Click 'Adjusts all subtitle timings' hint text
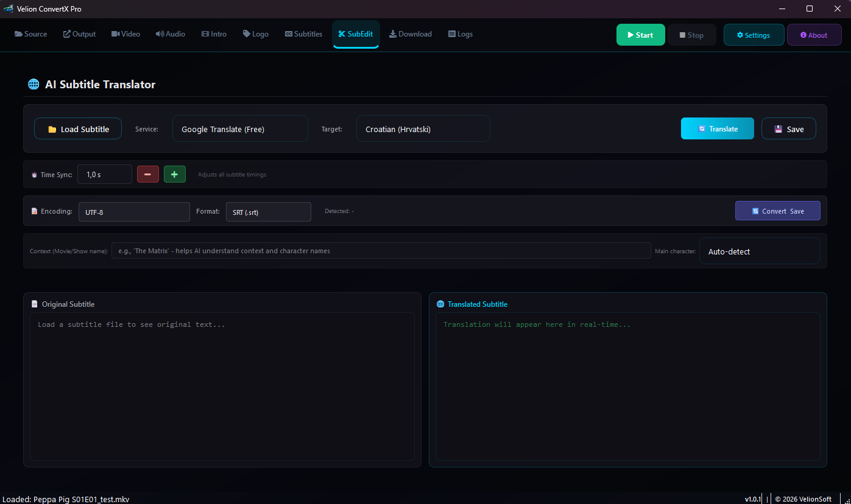851x504 pixels. coord(232,175)
